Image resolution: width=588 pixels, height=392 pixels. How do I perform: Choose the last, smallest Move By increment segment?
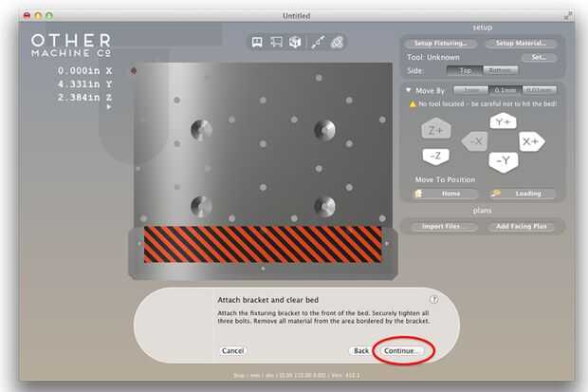(540, 90)
